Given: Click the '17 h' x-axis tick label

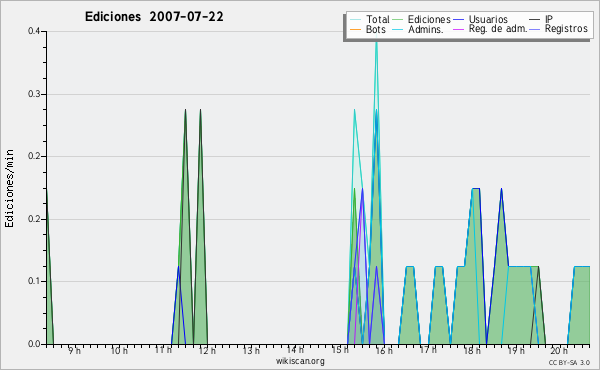Looking at the screenshot, I should point(428,350).
